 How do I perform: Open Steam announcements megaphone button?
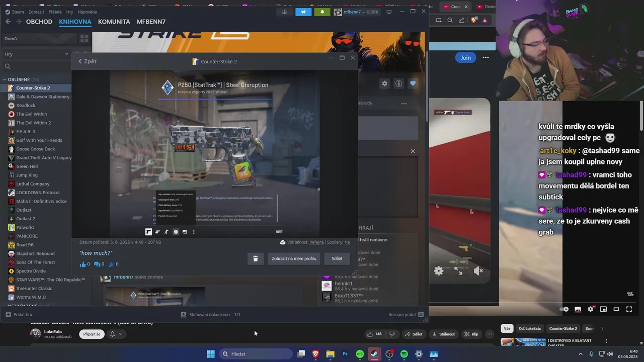303,12
